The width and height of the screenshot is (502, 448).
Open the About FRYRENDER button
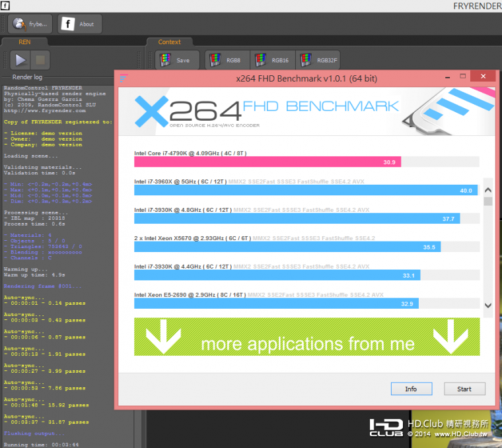click(x=80, y=24)
